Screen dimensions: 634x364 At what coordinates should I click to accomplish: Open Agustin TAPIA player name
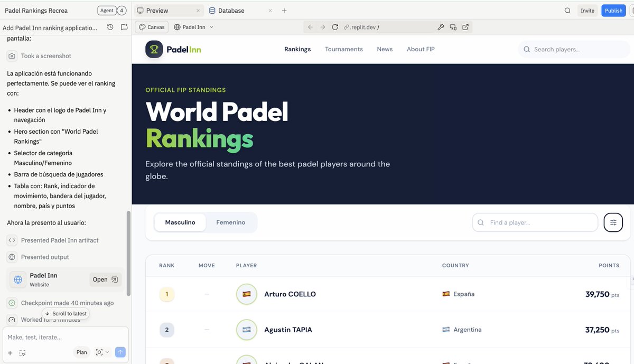tap(288, 330)
